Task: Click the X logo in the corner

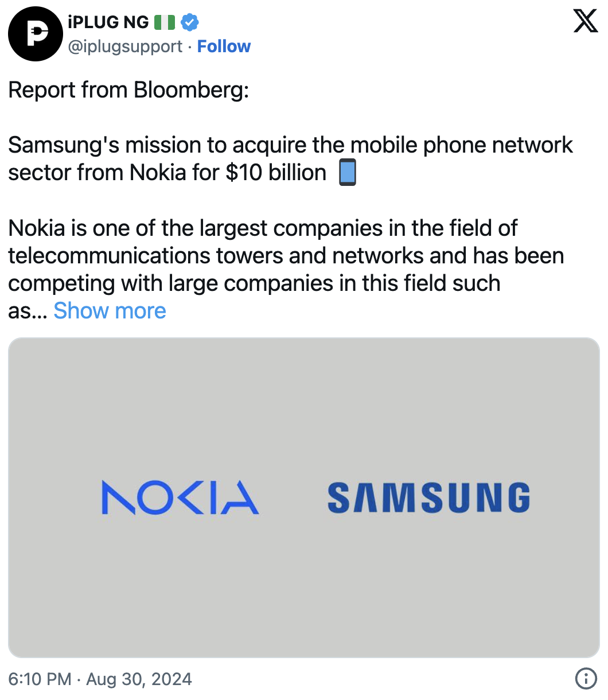Action: click(x=586, y=22)
